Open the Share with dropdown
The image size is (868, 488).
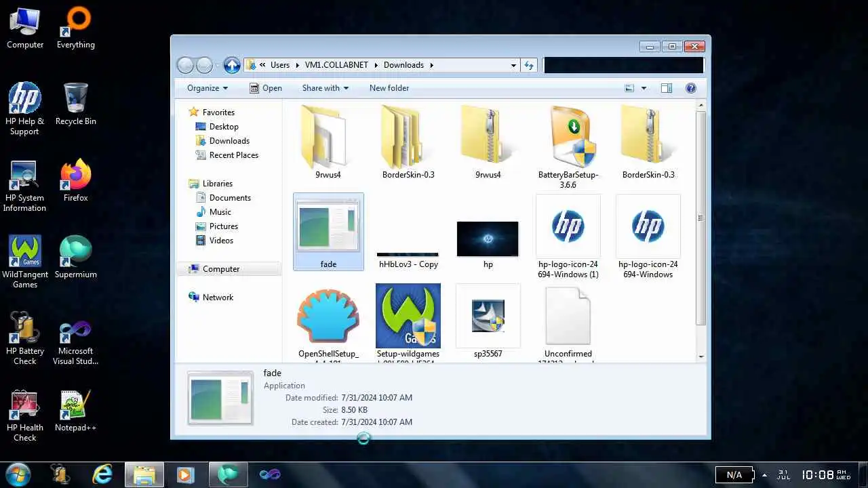tap(325, 88)
